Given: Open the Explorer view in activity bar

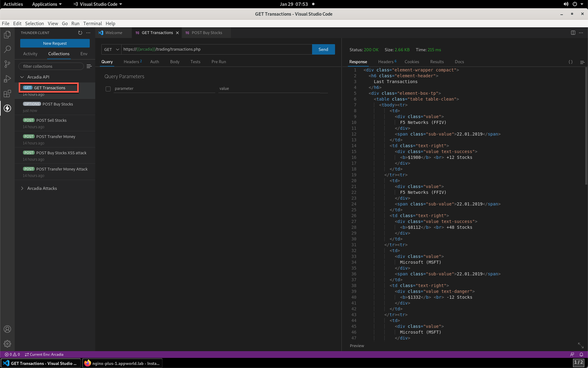Looking at the screenshot, I should (7, 35).
